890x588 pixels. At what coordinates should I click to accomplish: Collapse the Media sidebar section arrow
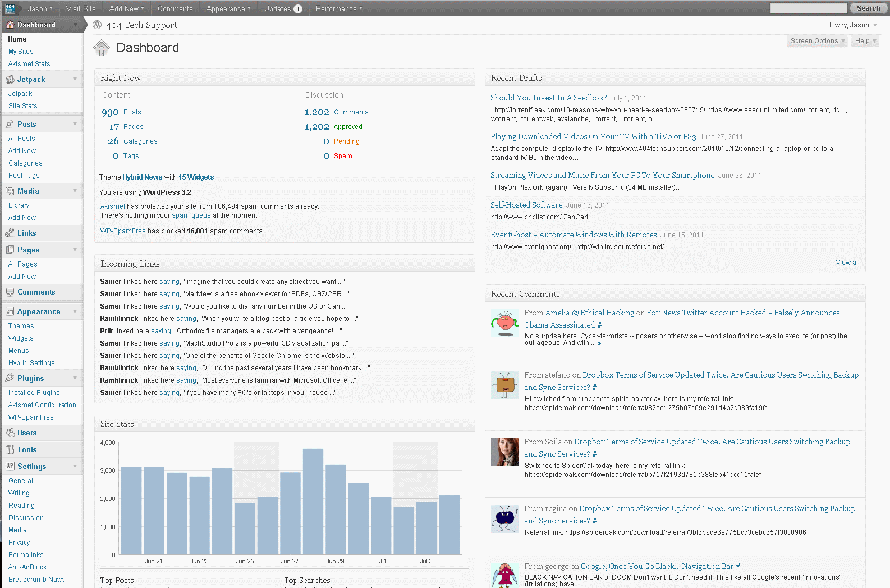75,191
